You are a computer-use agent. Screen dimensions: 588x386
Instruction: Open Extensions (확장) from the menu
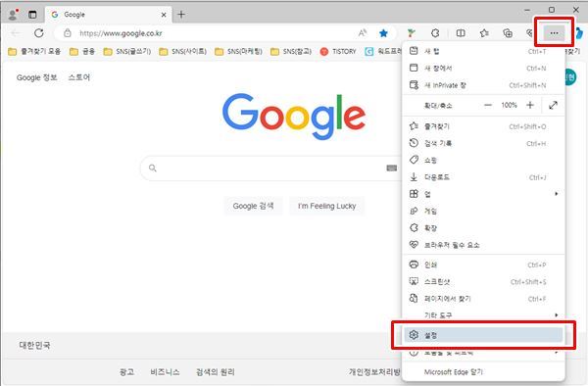coord(483,228)
